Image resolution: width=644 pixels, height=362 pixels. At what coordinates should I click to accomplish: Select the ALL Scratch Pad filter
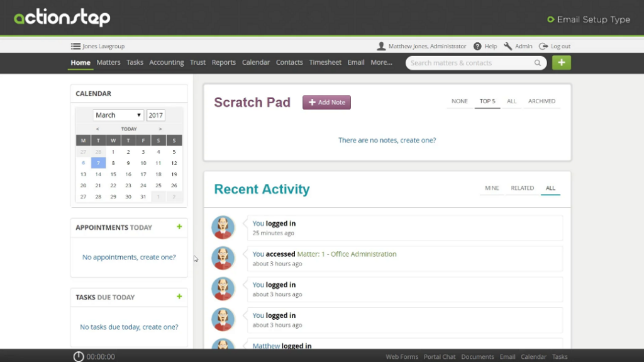coord(511,101)
